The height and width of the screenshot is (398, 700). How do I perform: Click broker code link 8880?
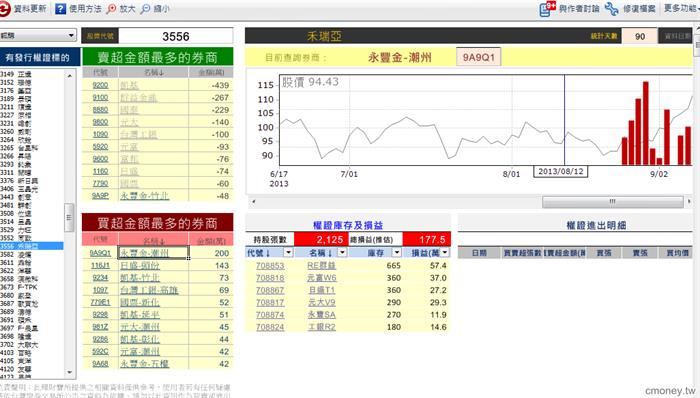tap(100, 110)
